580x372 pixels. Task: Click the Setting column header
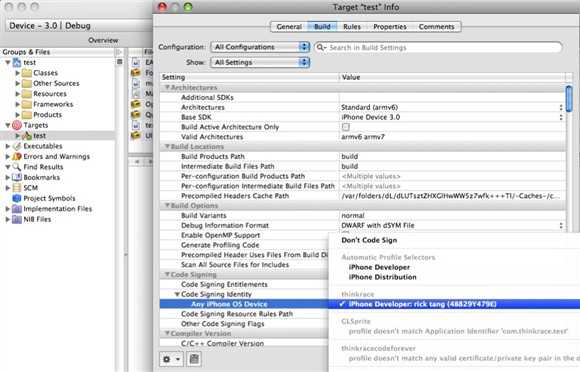click(x=250, y=77)
